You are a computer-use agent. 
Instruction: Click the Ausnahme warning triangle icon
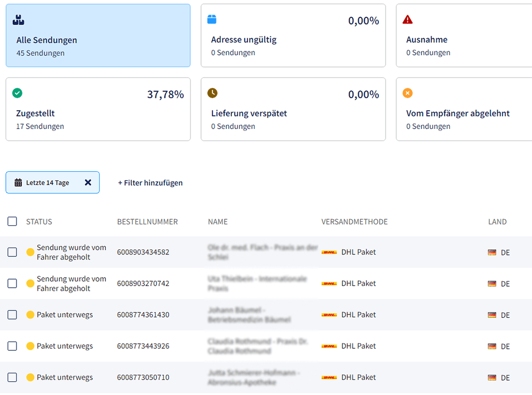tap(407, 19)
